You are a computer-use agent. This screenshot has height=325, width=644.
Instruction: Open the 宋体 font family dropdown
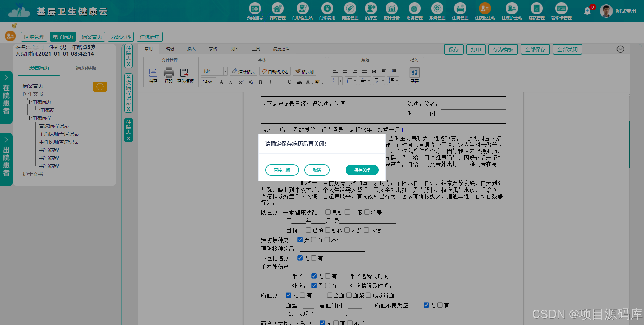click(x=225, y=71)
